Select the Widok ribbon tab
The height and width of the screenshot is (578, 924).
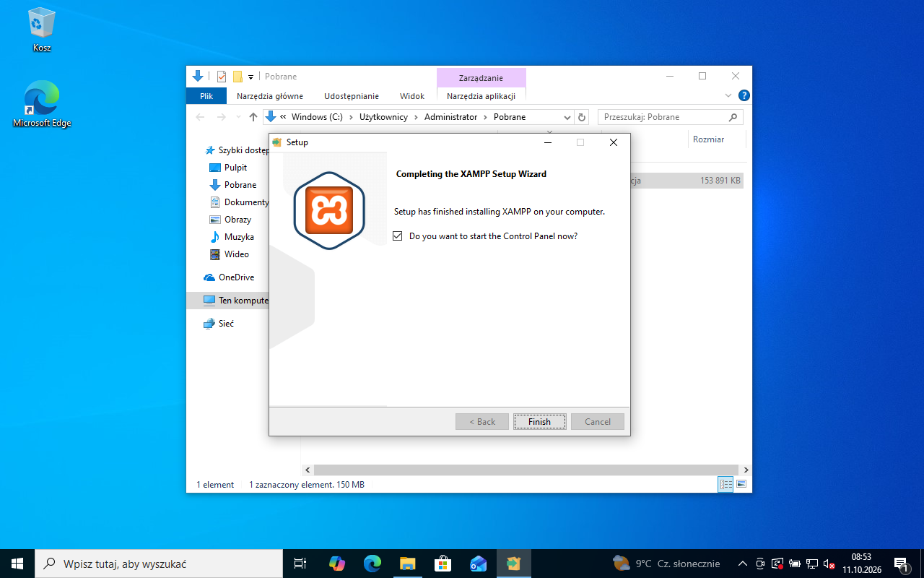click(x=412, y=96)
